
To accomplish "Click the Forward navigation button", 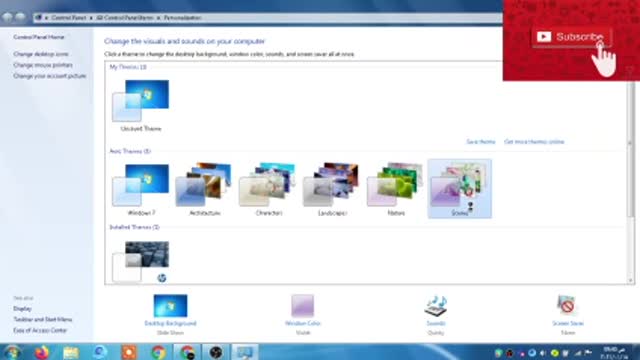I will click(x=20, y=17).
